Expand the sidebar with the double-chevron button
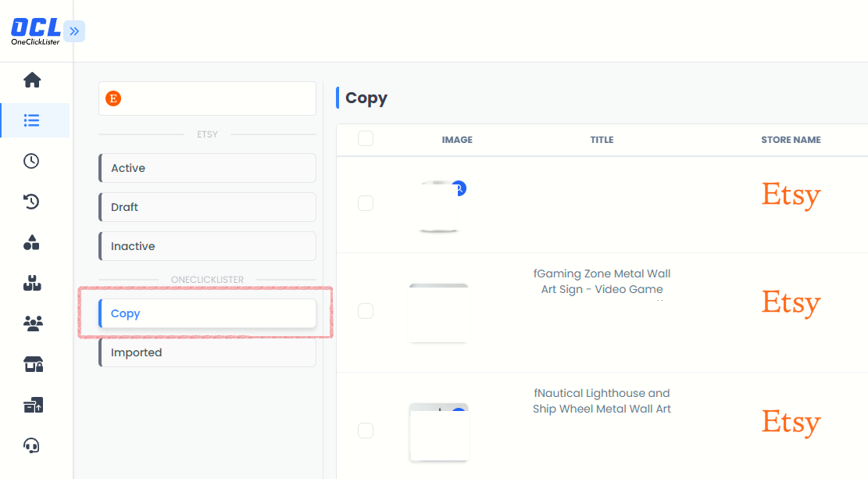The height and width of the screenshot is (479, 868). [74, 31]
